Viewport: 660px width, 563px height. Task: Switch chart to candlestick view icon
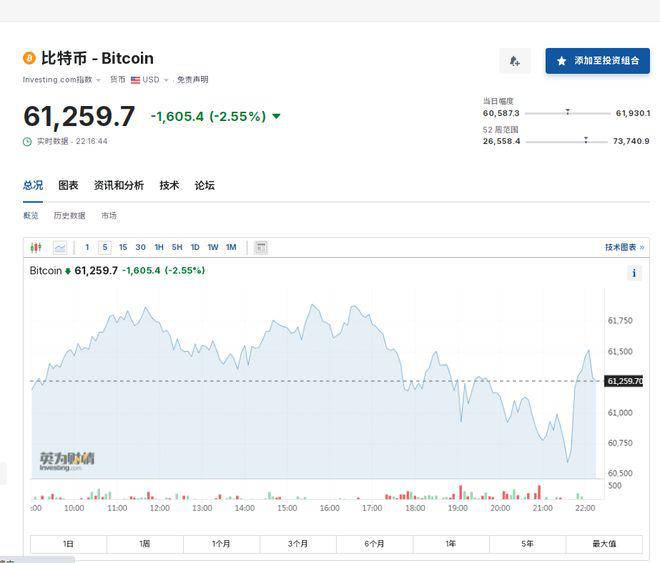[x=36, y=247]
